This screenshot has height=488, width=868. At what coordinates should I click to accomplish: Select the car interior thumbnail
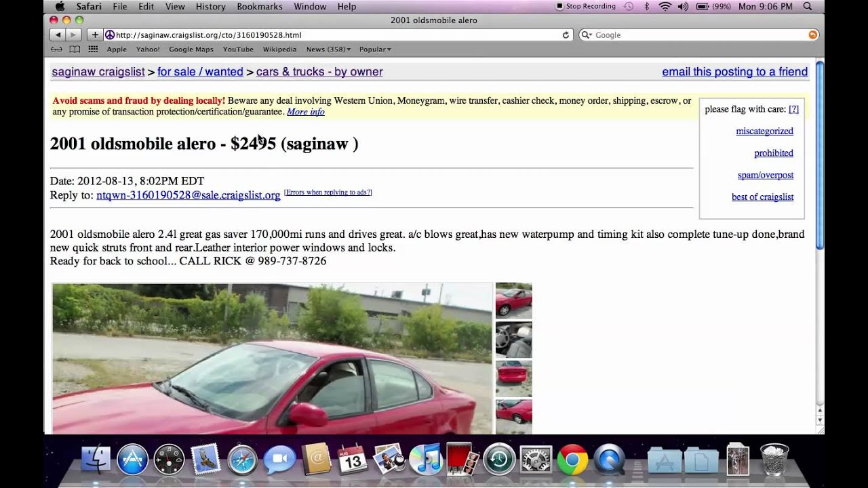(513, 340)
